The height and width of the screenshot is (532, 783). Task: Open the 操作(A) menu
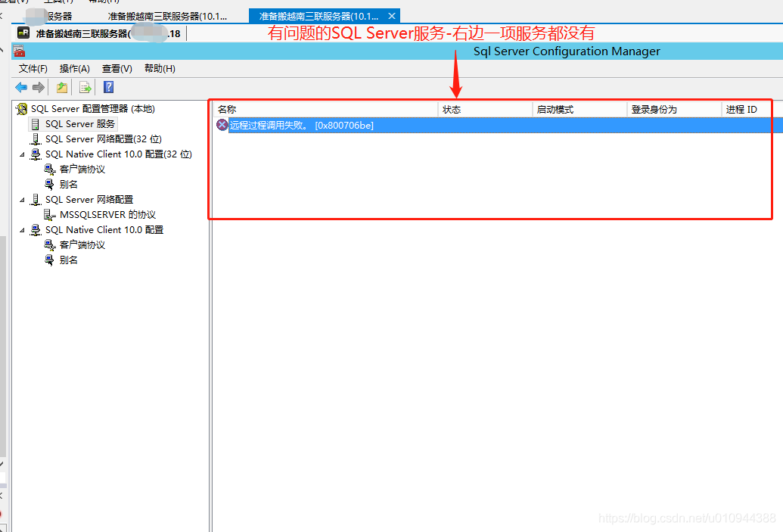pos(74,68)
